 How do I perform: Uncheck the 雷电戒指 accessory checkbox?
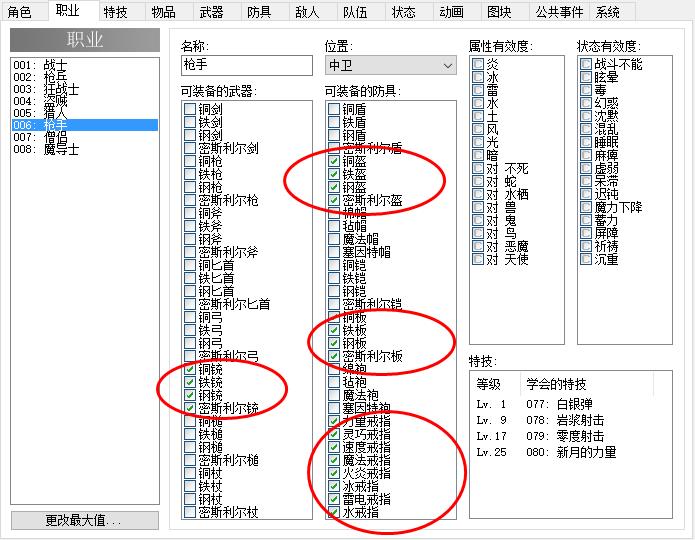point(334,499)
